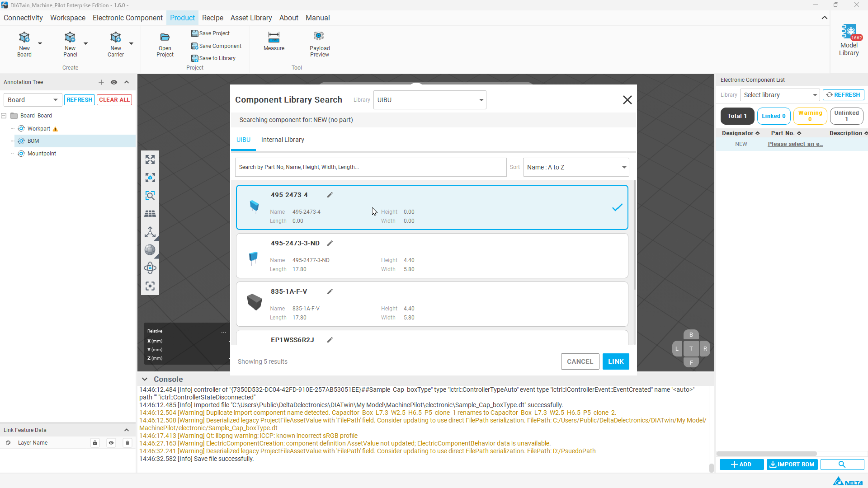Filter list by Warning 0

(810, 116)
